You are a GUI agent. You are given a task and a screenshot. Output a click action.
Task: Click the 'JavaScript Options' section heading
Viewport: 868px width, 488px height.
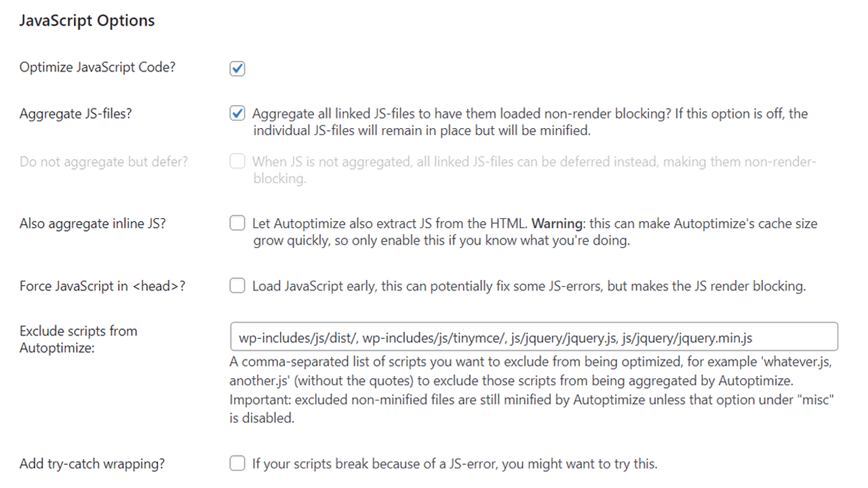tap(87, 21)
